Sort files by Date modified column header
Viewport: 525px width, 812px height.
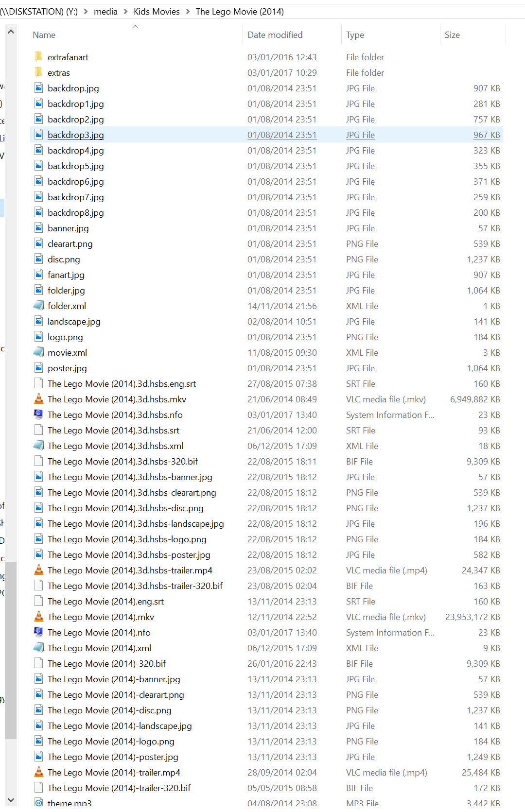275,35
